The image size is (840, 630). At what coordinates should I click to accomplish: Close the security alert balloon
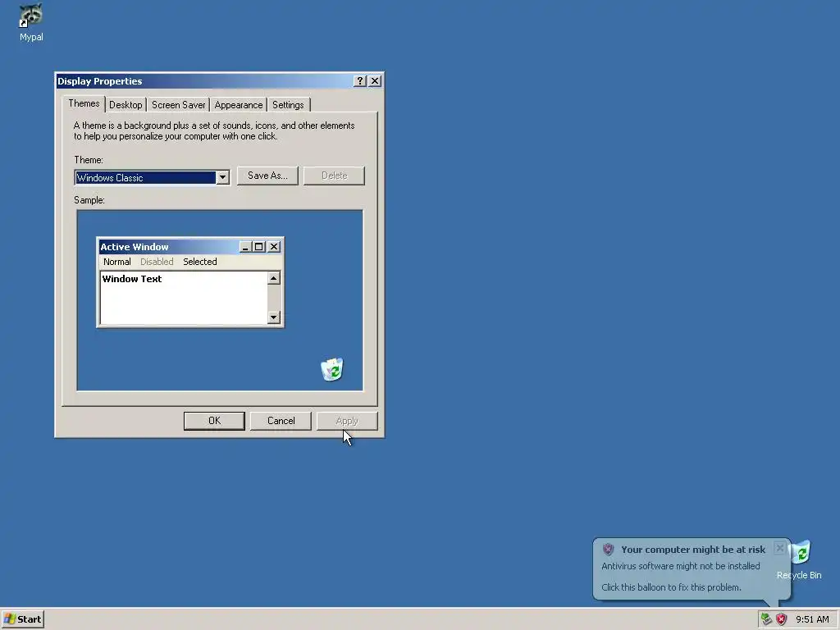point(780,548)
